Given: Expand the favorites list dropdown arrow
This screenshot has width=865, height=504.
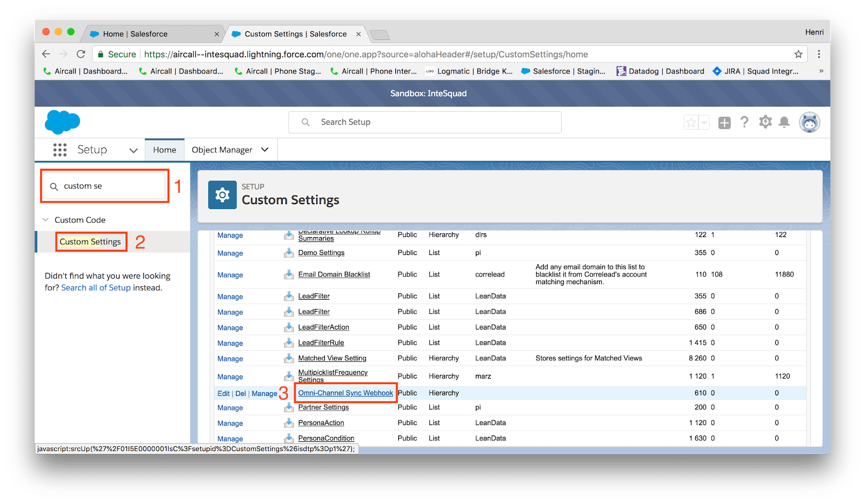Looking at the screenshot, I should coord(704,123).
